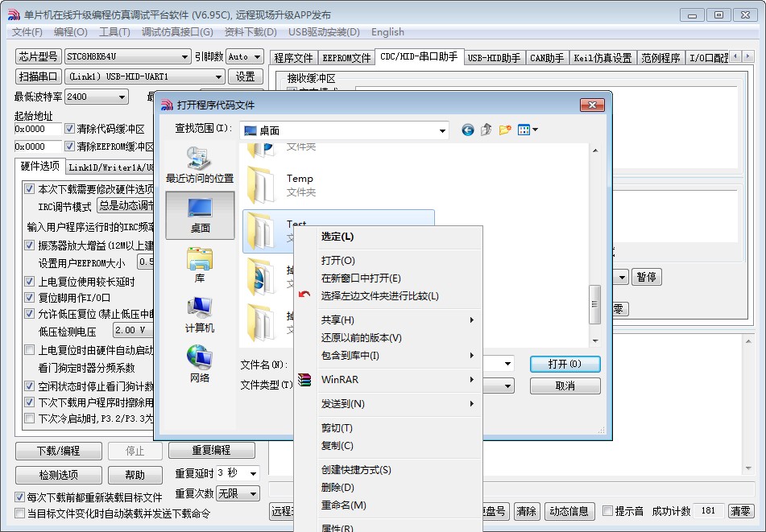Go up one folder level

(486, 130)
